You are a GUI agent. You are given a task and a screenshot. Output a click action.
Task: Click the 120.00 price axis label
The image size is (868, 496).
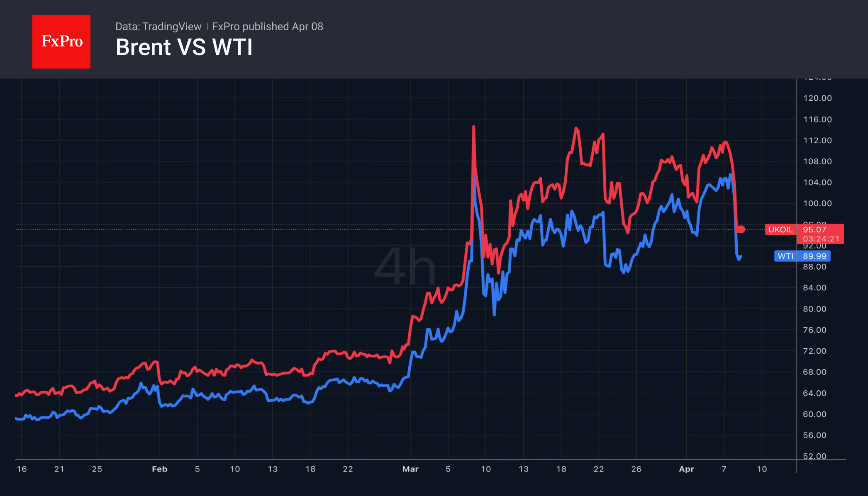817,98
